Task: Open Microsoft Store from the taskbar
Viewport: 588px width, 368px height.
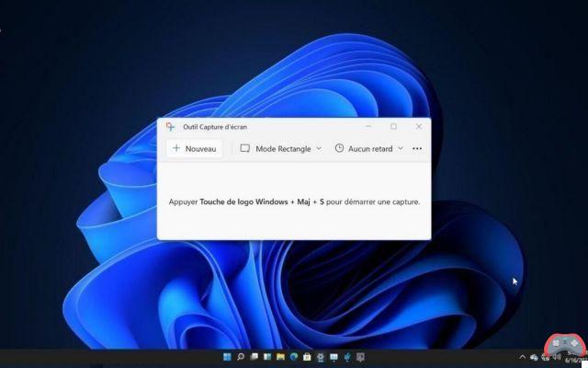Action: pyautogui.click(x=307, y=357)
